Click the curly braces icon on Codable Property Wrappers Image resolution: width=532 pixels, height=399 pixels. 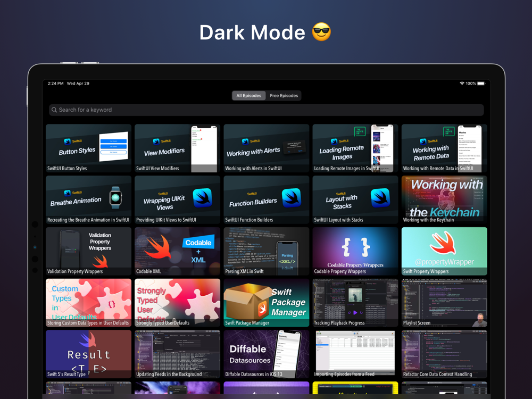355,247
